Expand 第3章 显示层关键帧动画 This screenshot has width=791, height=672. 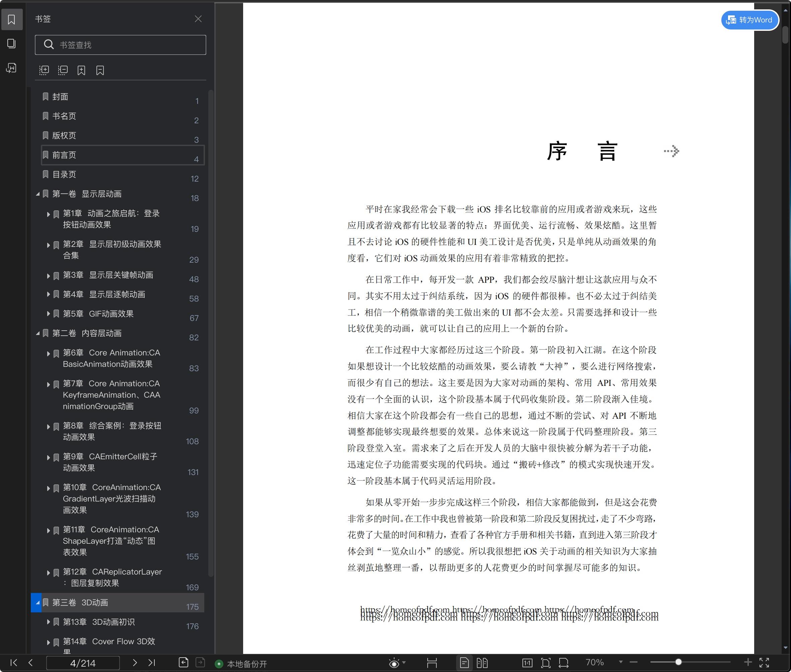pyautogui.click(x=48, y=275)
